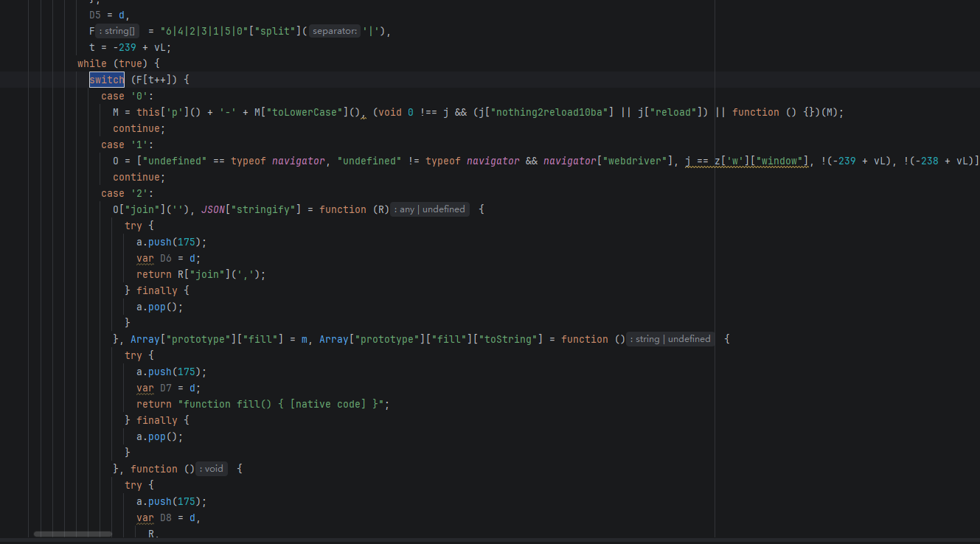Place the cursor on 'D5 = d,'
Image resolution: width=980 pixels, height=544 pixels.
tap(110, 15)
